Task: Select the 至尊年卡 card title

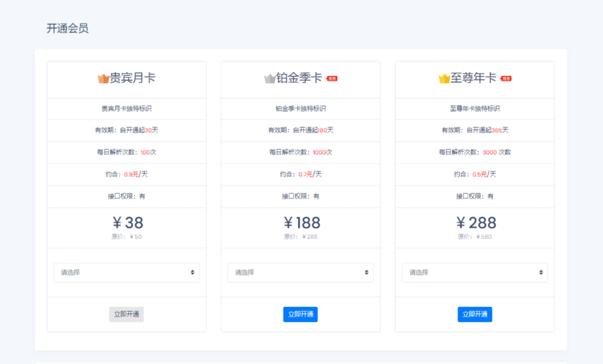Action: pos(473,78)
